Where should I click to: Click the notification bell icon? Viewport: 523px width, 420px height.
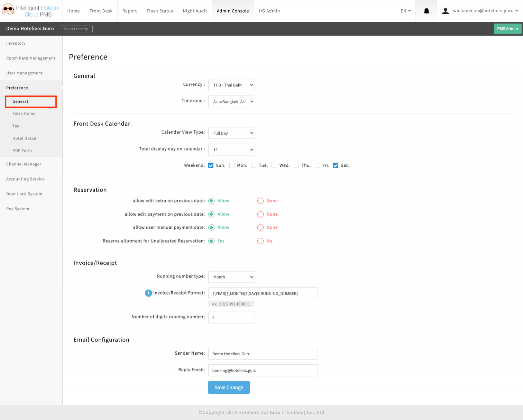[426, 11]
